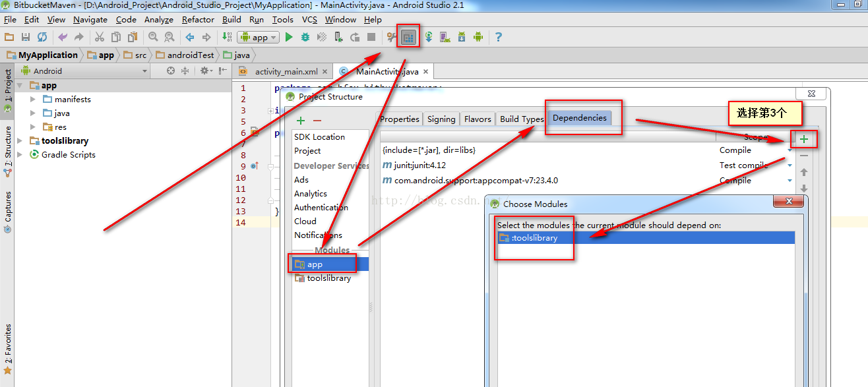Select toolslibrary module in Project Structure
The height and width of the screenshot is (387, 868).
coord(328,278)
